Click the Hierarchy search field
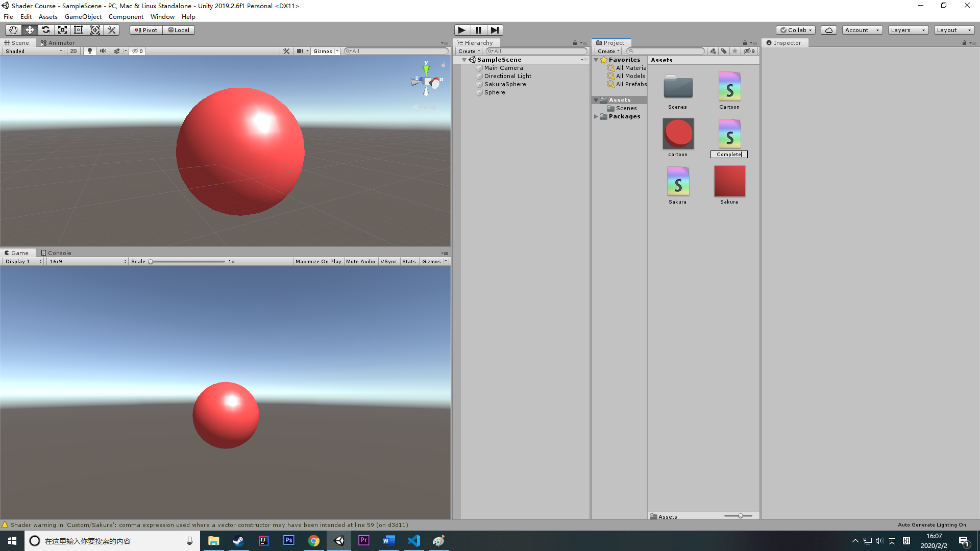980x551 pixels. pyautogui.click(x=536, y=51)
